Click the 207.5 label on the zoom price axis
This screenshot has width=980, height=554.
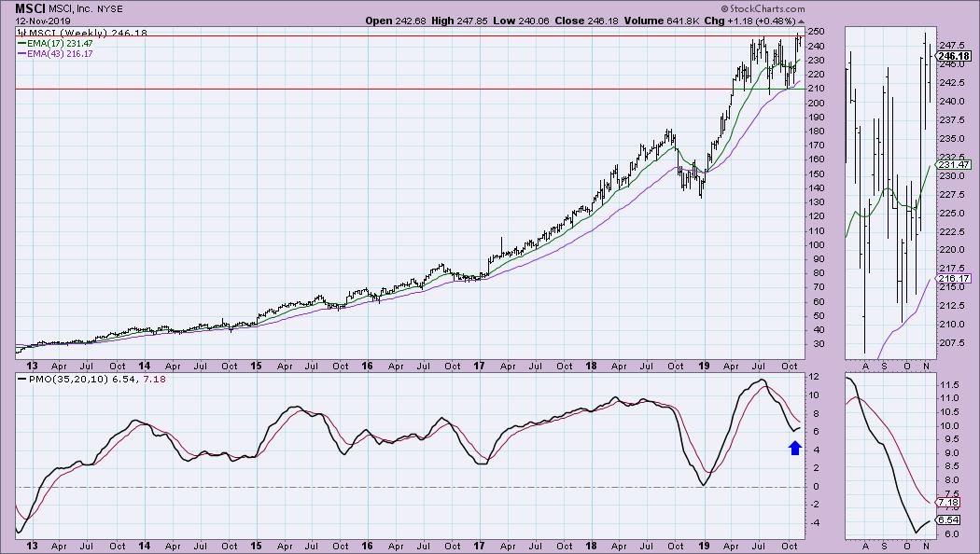pyautogui.click(x=950, y=343)
